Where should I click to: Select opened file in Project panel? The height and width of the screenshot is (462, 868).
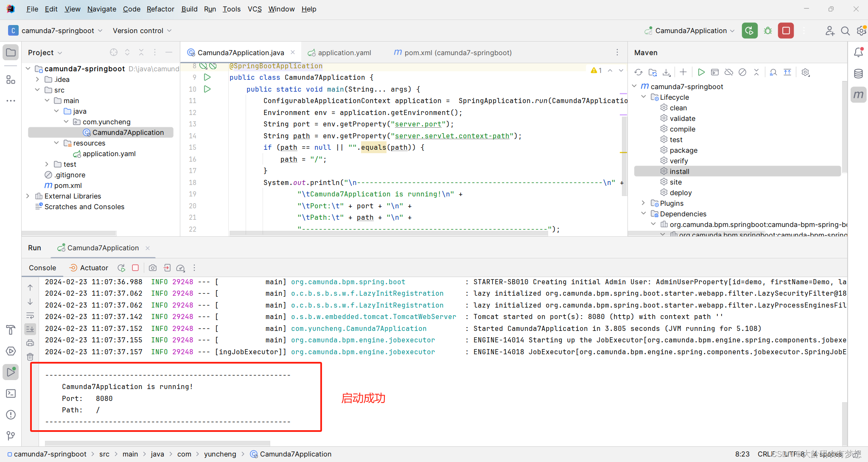[114, 52]
